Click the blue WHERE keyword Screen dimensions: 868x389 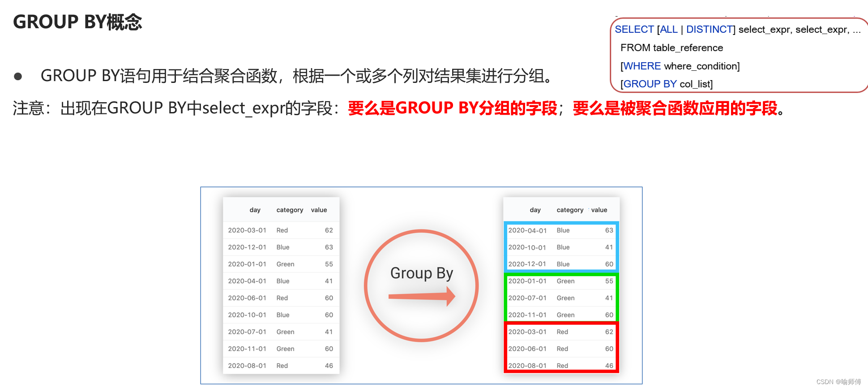click(x=642, y=66)
